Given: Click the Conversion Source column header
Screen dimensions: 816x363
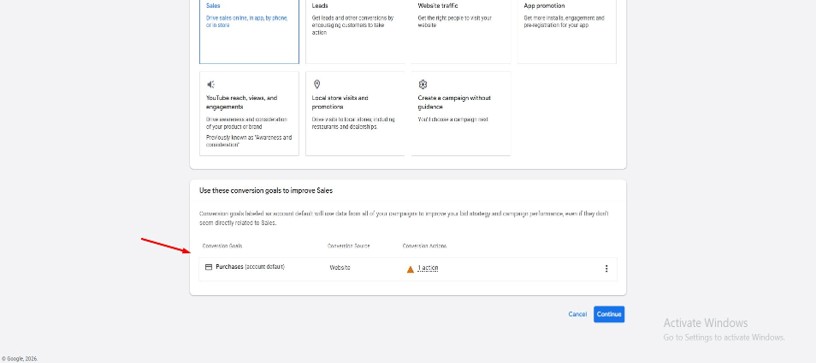Looking at the screenshot, I should pos(349,246).
